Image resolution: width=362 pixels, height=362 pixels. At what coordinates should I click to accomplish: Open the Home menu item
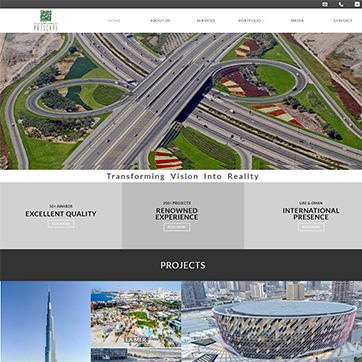coord(114,21)
